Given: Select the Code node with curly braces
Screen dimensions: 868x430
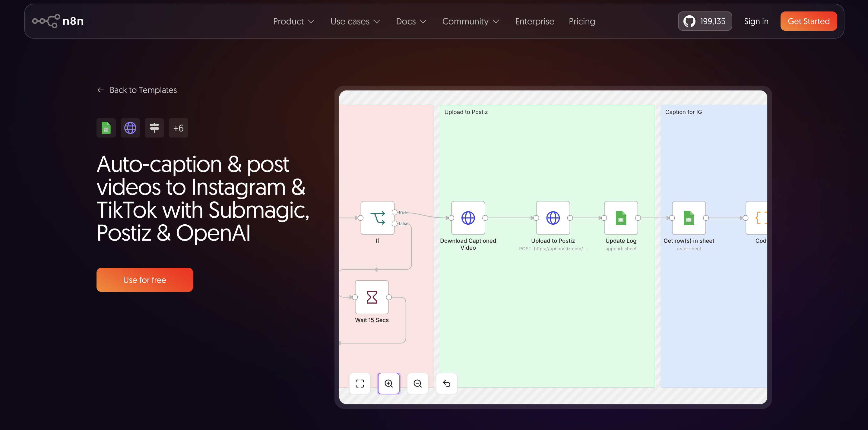Looking at the screenshot, I should 757,218.
